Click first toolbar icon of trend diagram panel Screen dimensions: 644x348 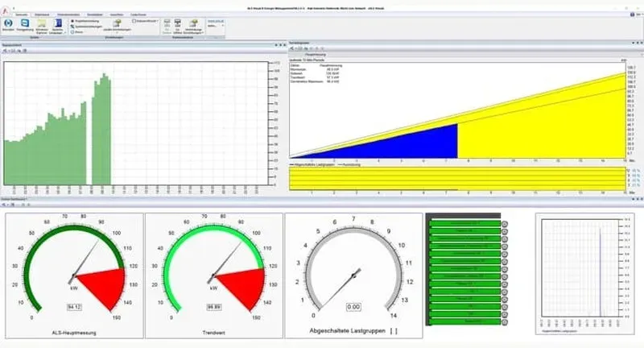(x=292, y=48)
